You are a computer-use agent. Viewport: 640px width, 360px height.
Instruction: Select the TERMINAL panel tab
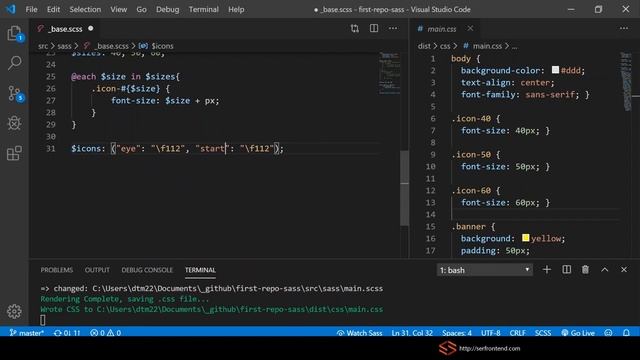(200, 270)
